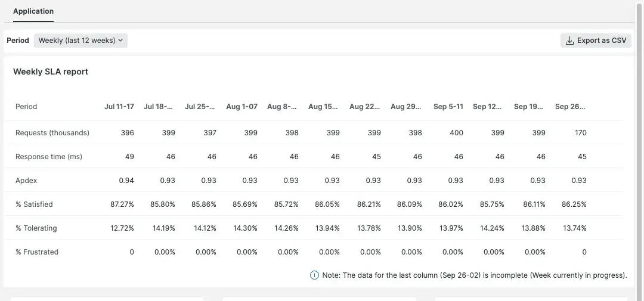This screenshot has width=644, height=301.
Task: Click the Requests (thousands) row label
Action: coord(52,133)
